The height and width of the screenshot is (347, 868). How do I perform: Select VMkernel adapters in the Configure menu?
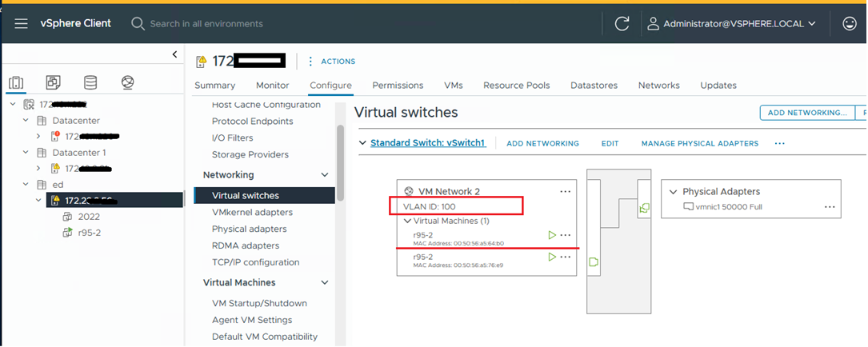[x=252, y=213]
